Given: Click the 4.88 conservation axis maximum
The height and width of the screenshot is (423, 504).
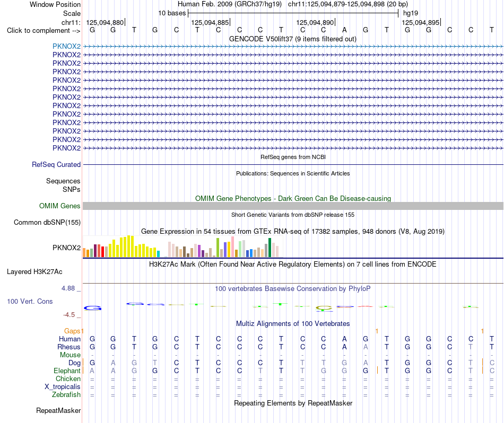Looking at the screenshot, I should tap(68, 288).
